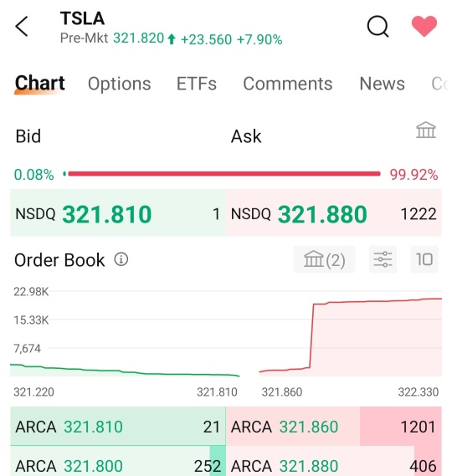Tap the back arrow icon
Screen dimensions: 452x476
(x=22, y=27)
